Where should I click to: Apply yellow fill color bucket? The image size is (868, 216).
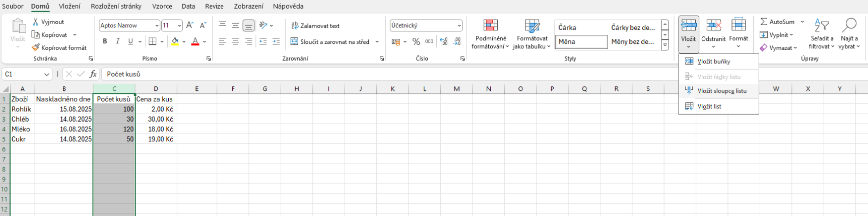click(x=175, y=41)
